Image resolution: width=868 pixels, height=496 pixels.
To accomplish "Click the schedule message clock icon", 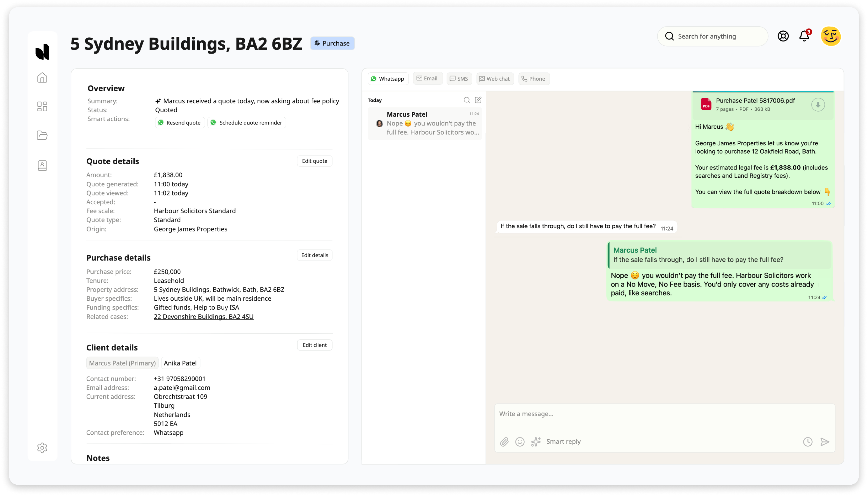I will click(x=808, y=442).
